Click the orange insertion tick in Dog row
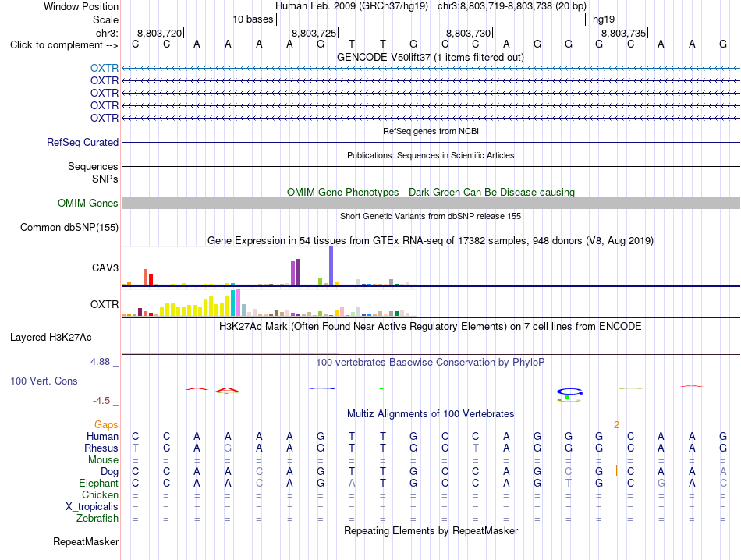 tap(616, 470)
